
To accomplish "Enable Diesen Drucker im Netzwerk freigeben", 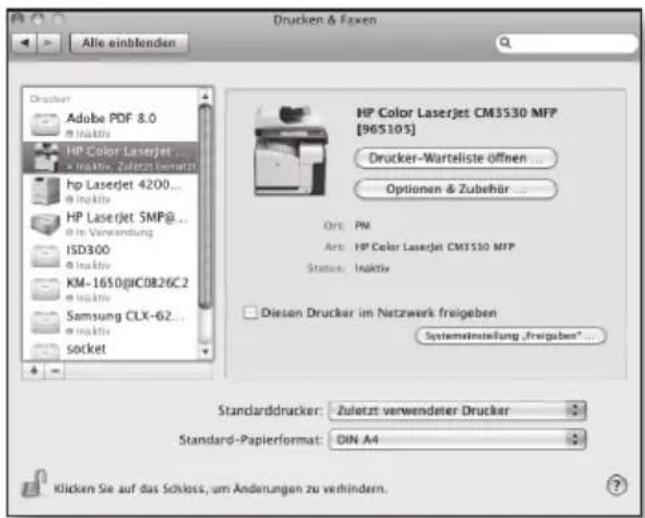I will pos(250,313).
